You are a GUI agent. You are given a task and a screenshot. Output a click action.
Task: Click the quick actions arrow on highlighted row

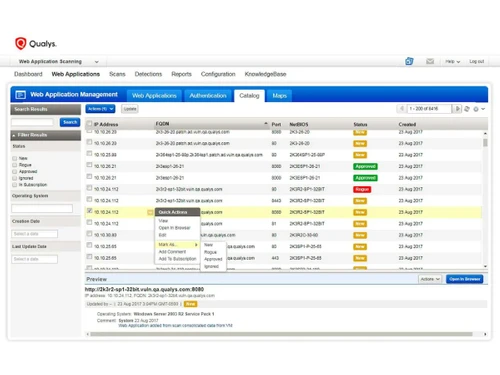tap(150, 212)
